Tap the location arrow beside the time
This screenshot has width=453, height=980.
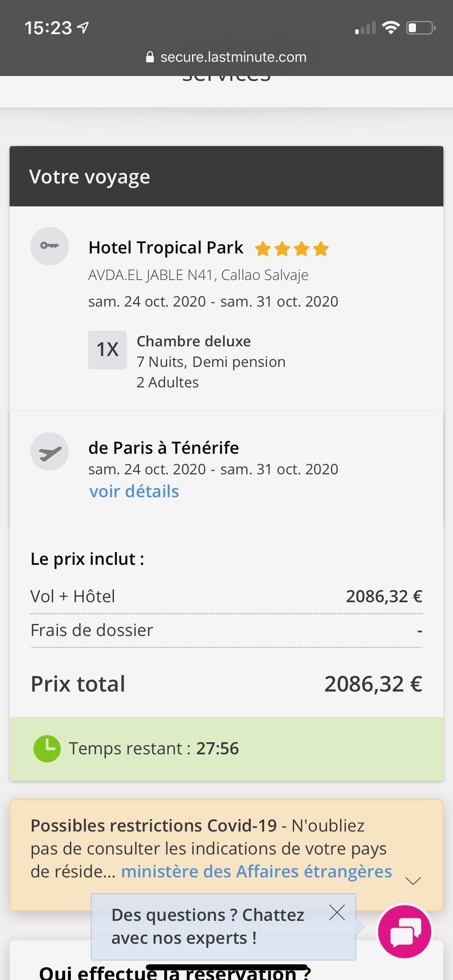[83, 28]
